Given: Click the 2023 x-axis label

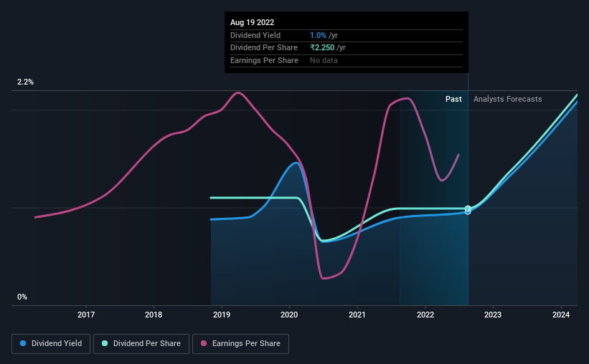Looking at the screenshot, I should 493,315.
